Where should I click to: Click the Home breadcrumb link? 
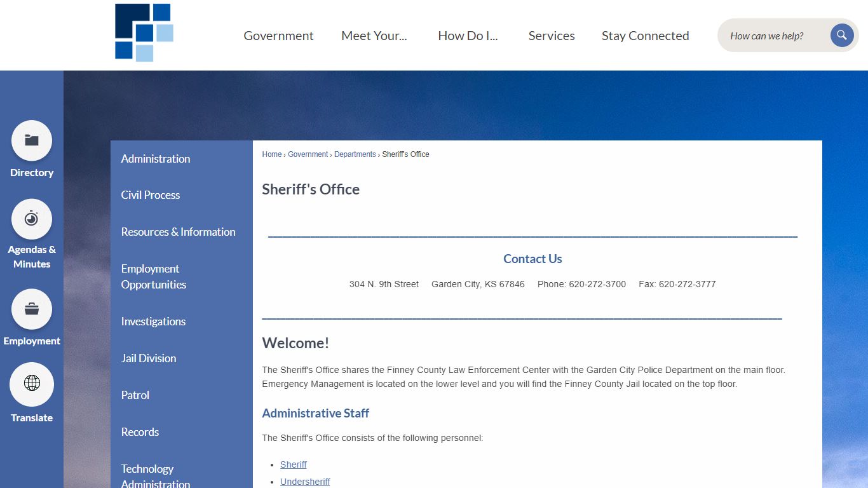pos(272,154)
